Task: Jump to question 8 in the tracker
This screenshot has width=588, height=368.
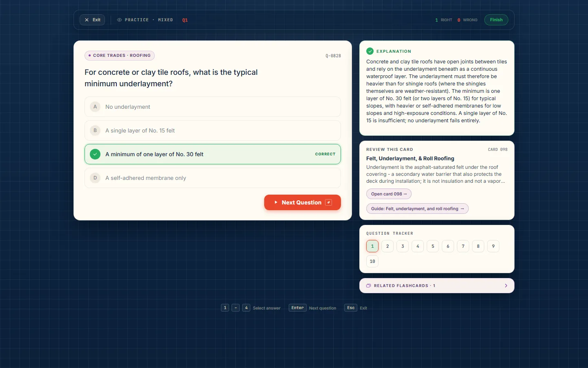Action: [478, 246]
